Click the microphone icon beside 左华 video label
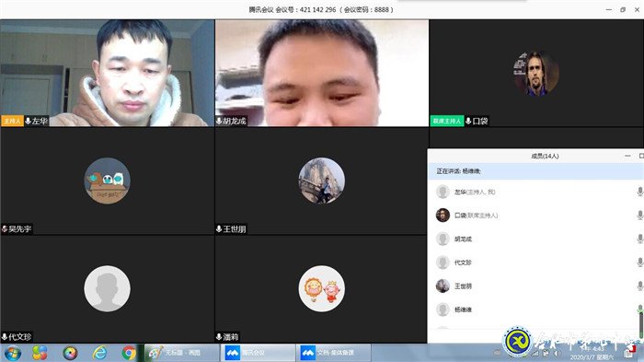 pyautogui.click(x=28, y=121)
